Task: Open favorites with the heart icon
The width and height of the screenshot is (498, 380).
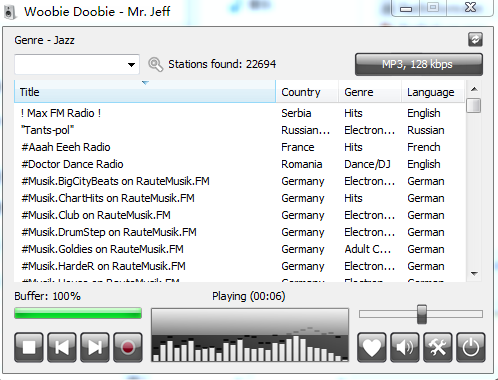Action: click(372, 347)
